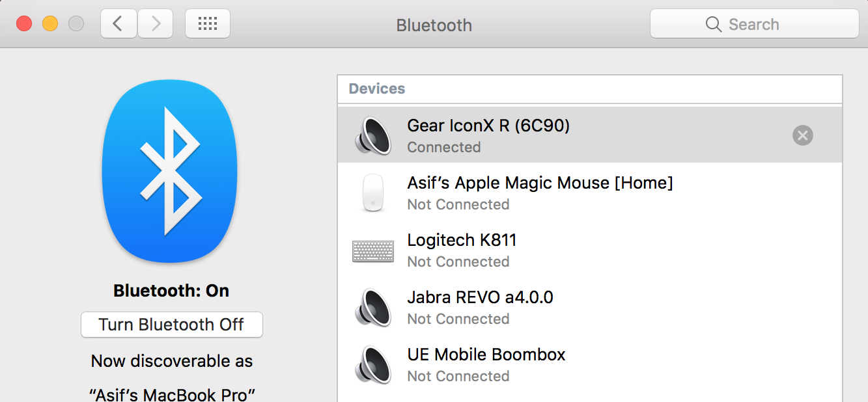Open the Show All preferences grid

[x=207, y=24]
